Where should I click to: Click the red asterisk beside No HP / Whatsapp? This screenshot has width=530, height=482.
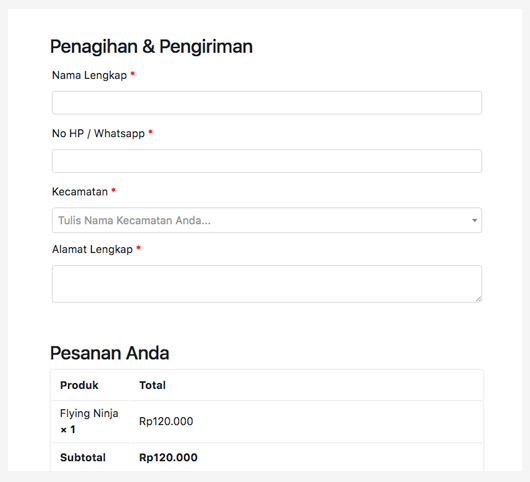(151, 132)
